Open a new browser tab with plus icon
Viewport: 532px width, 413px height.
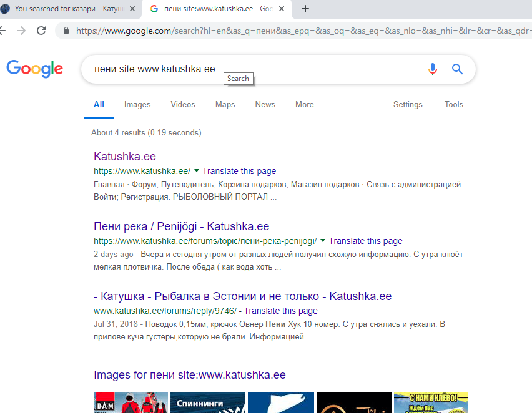[x=305, y=9]
